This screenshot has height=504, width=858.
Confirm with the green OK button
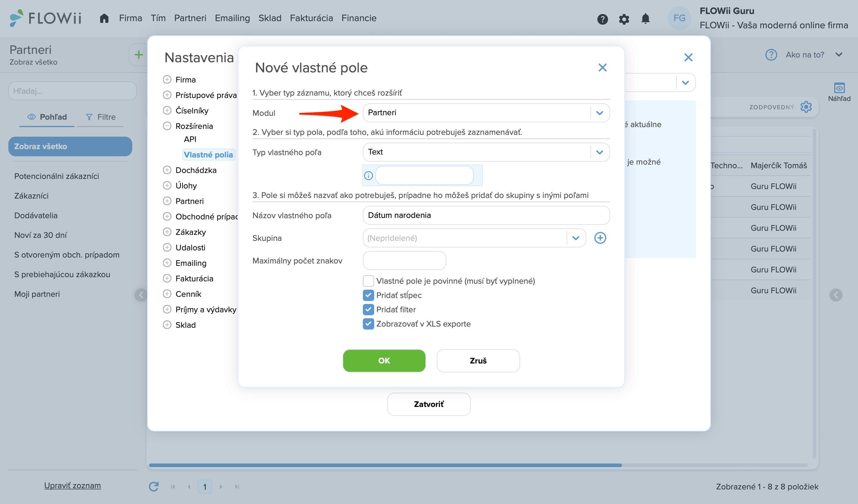[x=384, y=361]
